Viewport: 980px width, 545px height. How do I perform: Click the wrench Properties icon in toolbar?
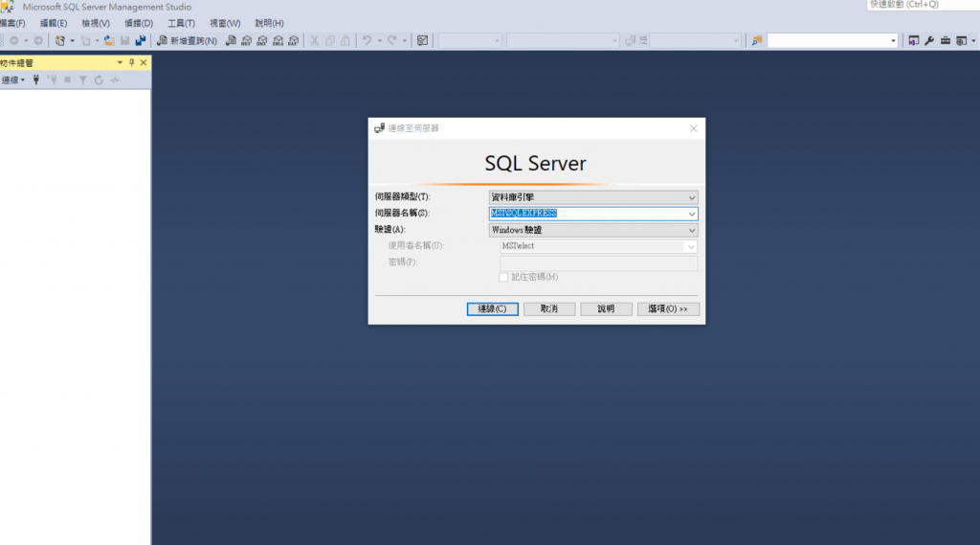click(929, 40)
